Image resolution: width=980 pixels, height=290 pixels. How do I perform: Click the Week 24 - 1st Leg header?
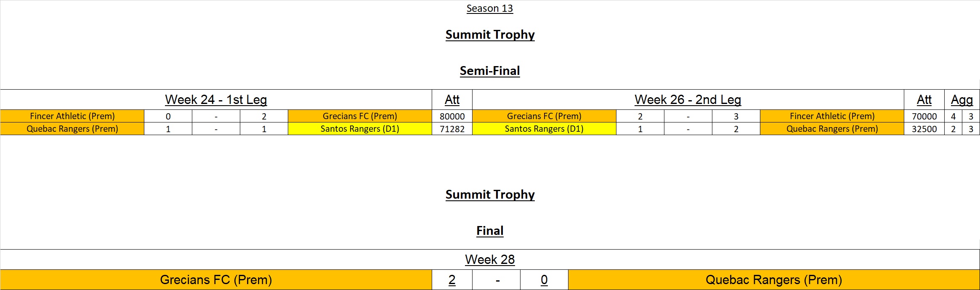click(x=216, y=100)
